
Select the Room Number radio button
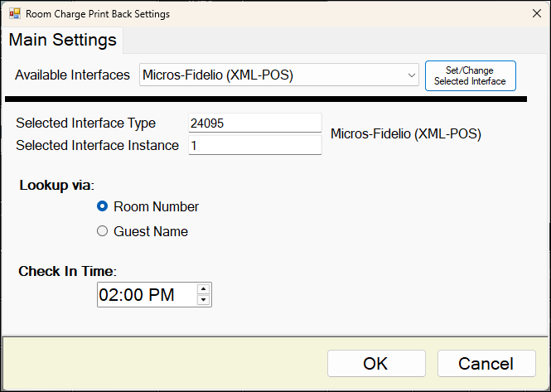tap(147, 206)
